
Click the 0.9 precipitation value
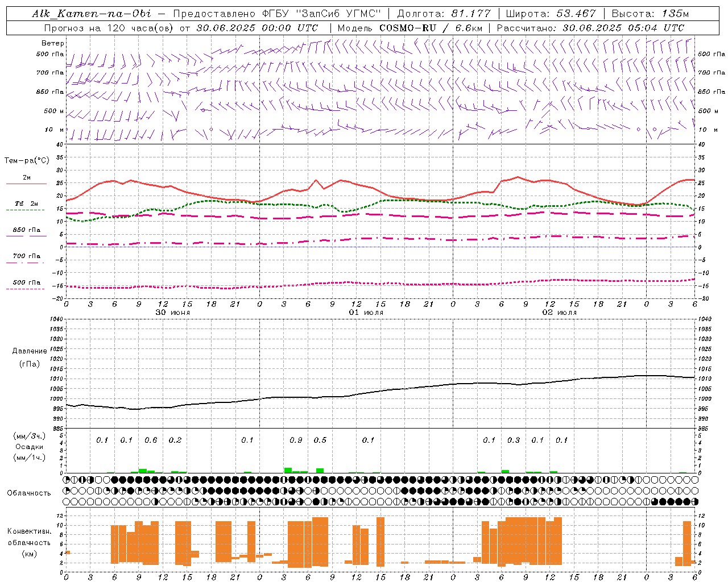tap(296, 440)
